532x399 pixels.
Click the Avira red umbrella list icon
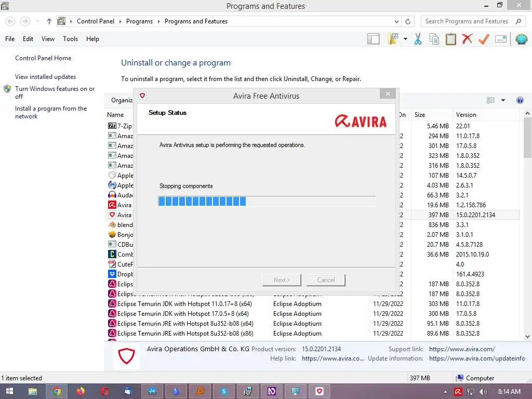click(x=112, y=205)
